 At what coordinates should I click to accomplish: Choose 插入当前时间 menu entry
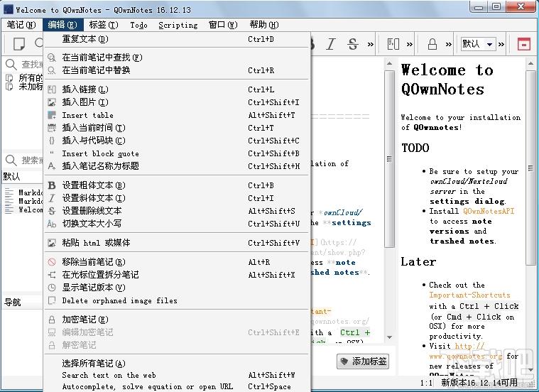[177, 128]
